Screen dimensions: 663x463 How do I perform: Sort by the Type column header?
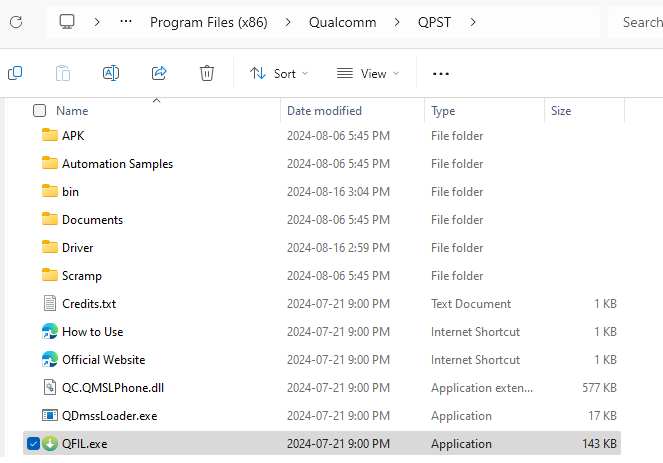click(x=443, y=111)
